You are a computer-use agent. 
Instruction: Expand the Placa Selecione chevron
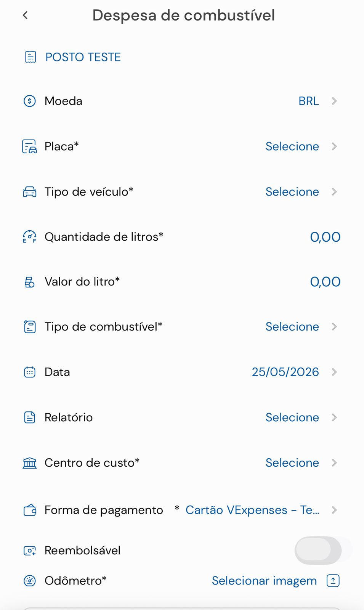click(x=334, y=146)
